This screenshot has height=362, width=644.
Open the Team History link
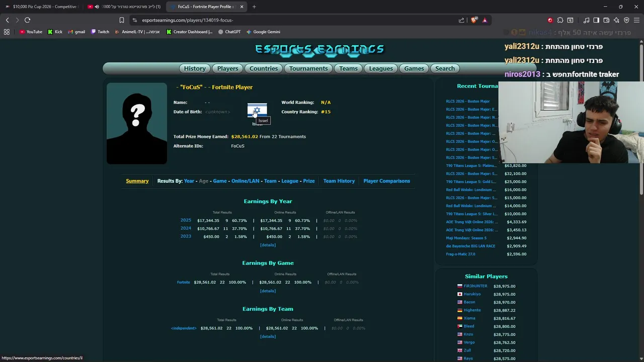pyautogui.click(x=339, y=181)
